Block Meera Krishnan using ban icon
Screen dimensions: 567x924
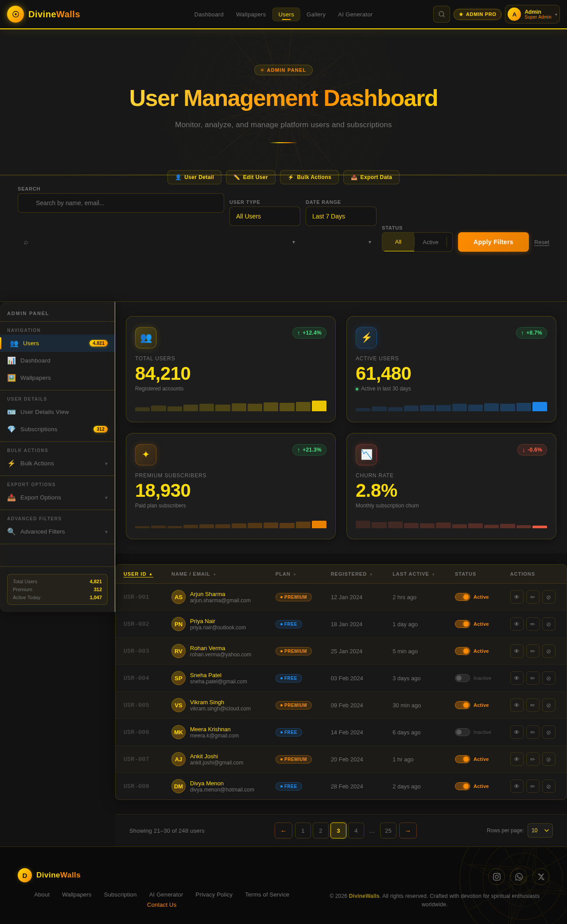pos(548,732)
